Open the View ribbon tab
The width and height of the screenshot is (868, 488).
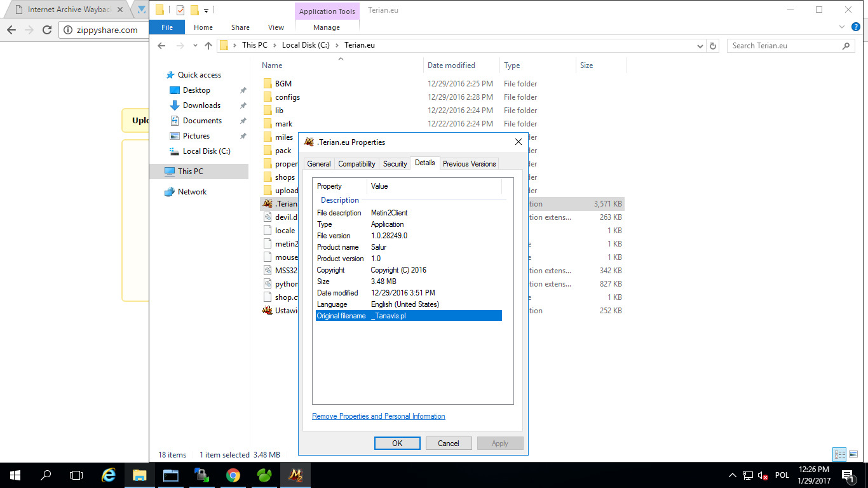click(276, 27)
